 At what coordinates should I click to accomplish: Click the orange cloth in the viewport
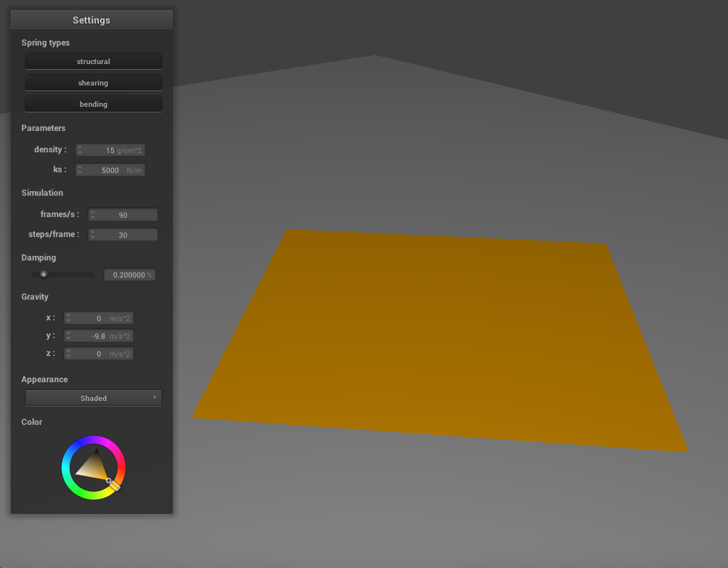[x=441, y=342]
